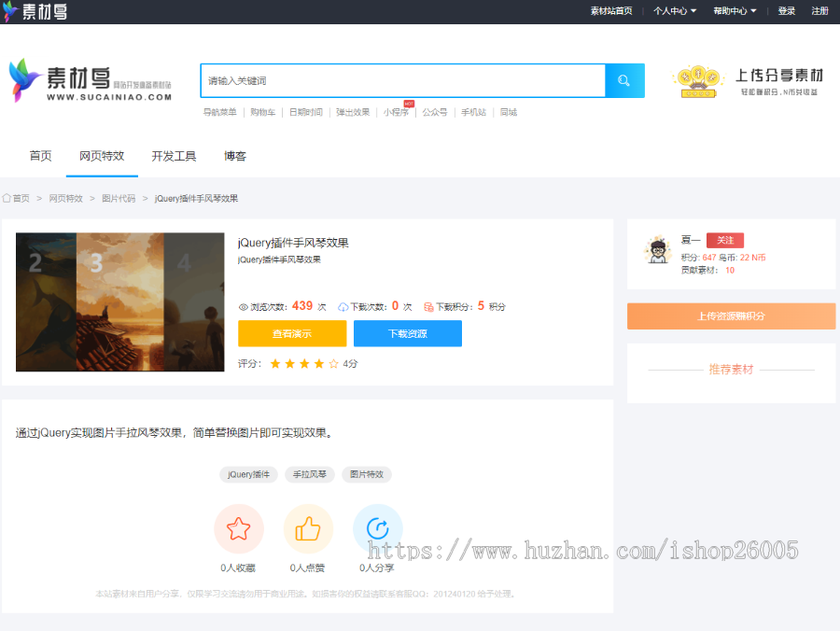Click the 购物车 hot keyword
840x631 pixels.
[263, 112]
